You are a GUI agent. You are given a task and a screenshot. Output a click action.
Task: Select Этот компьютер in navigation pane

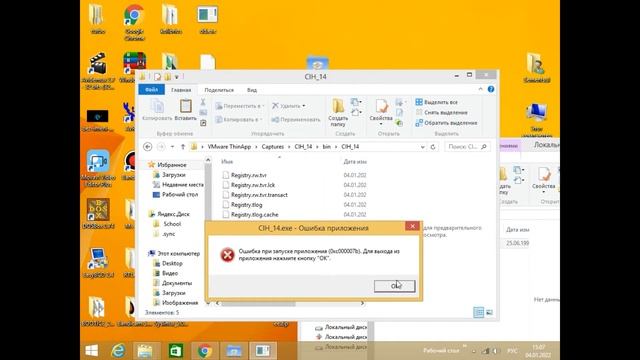(178, 253)
